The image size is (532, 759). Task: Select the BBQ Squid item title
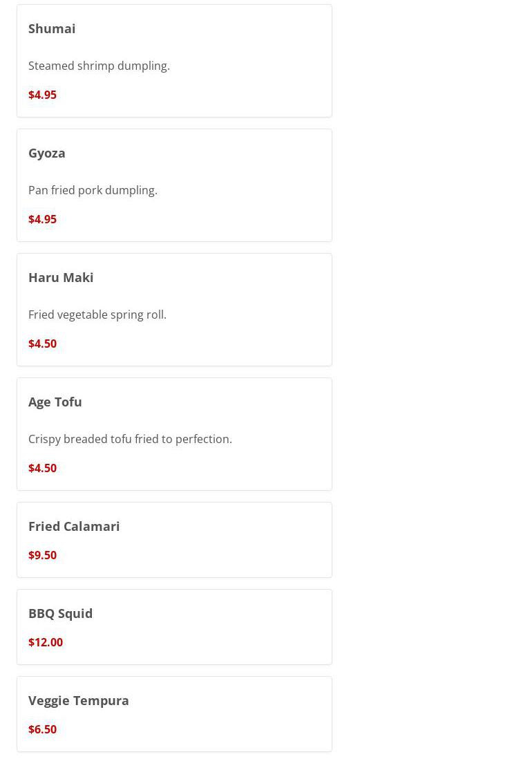click(60, 613)
